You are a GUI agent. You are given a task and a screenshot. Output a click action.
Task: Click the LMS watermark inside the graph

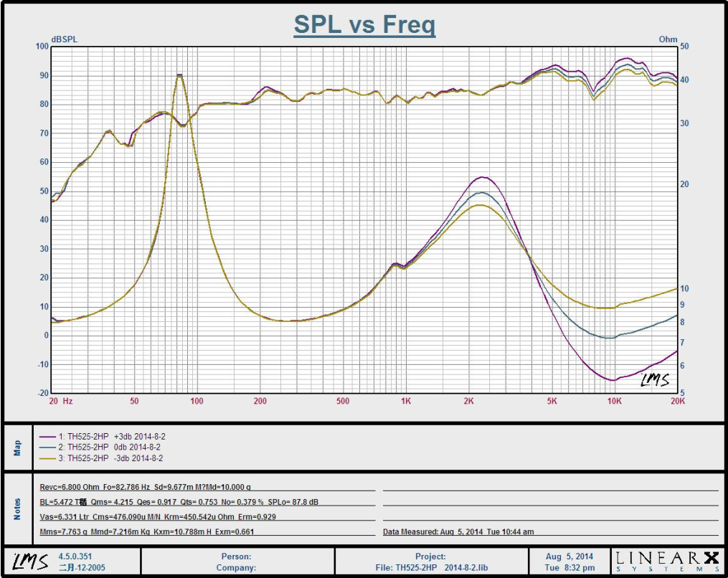click(654, 380)
